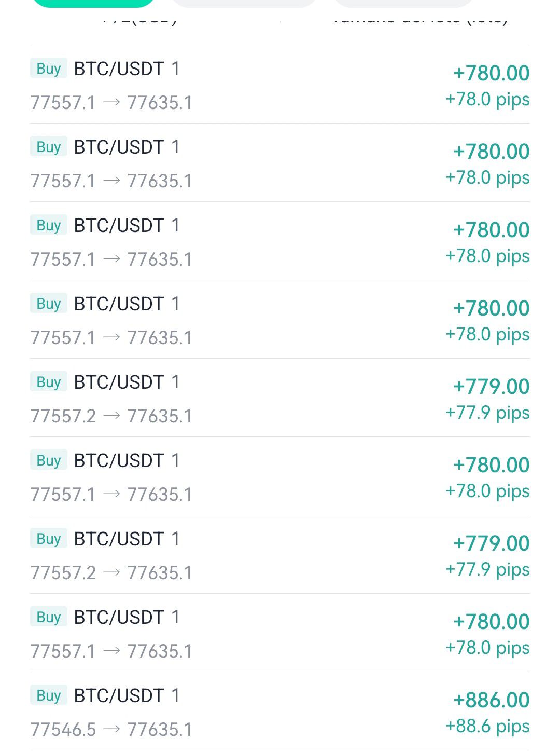Image resolution: width=560 pixels, height=752 pixels.
Task: Select the rightmost gray pill tab
Action: click(403, 3)
